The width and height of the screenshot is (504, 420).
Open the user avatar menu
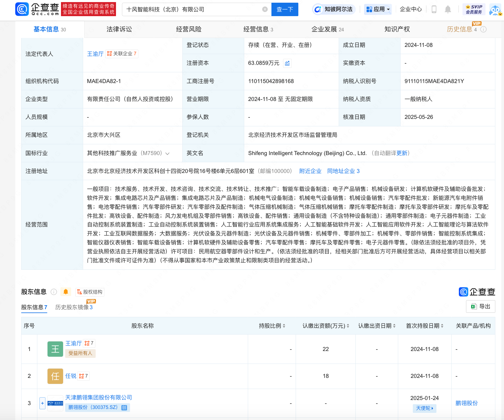click(495, 10)
